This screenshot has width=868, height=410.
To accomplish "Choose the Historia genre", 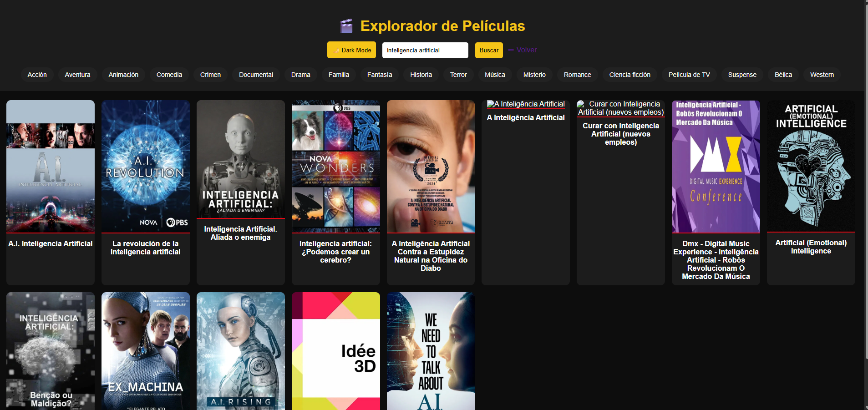I will click(x=421, y=75).
